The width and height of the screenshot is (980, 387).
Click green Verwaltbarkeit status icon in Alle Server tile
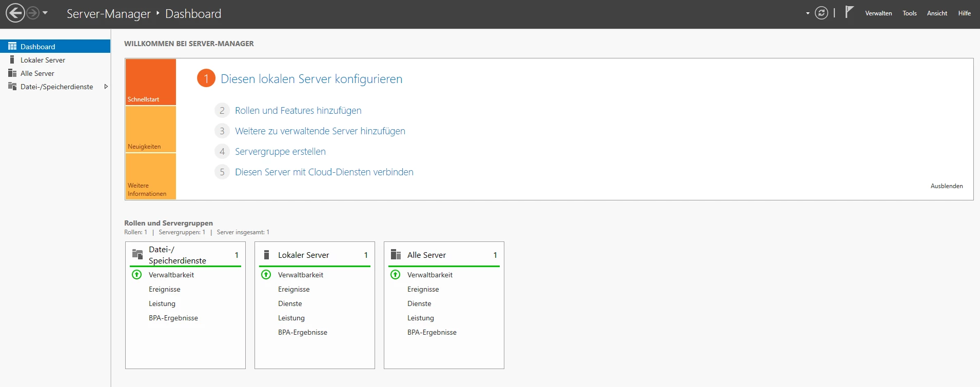[396, 275]
